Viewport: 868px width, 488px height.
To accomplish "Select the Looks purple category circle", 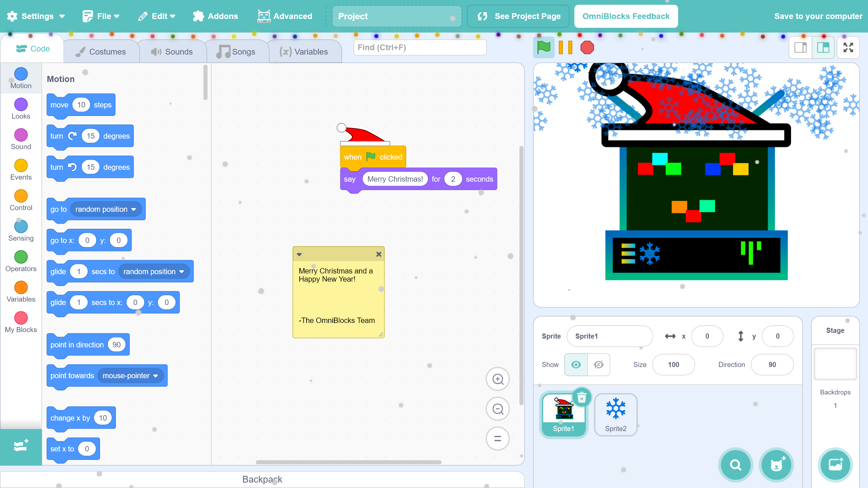I will click(x=21, y=105).
